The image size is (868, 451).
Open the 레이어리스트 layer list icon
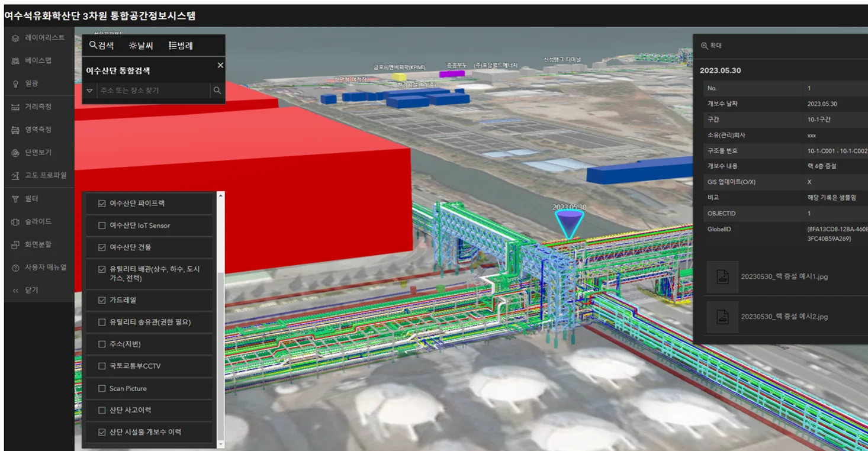click(x=16, y=38)
